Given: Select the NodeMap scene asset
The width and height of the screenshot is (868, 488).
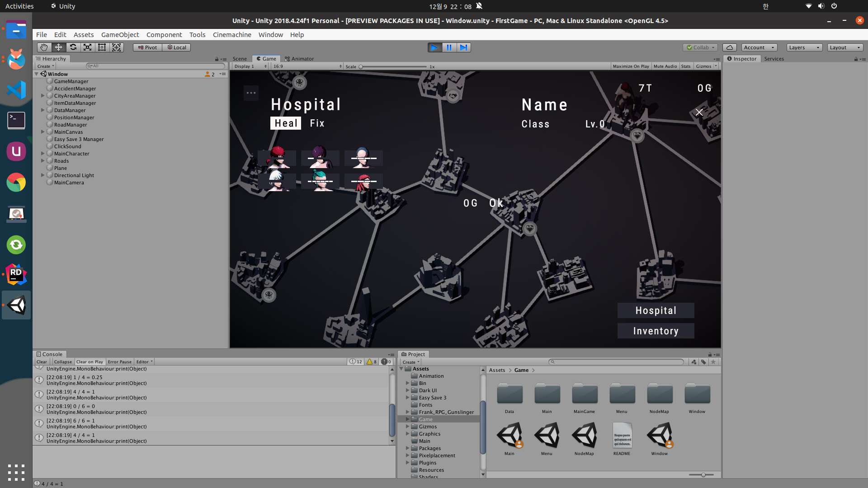Looking at the screenshot, I should (584, 439).
